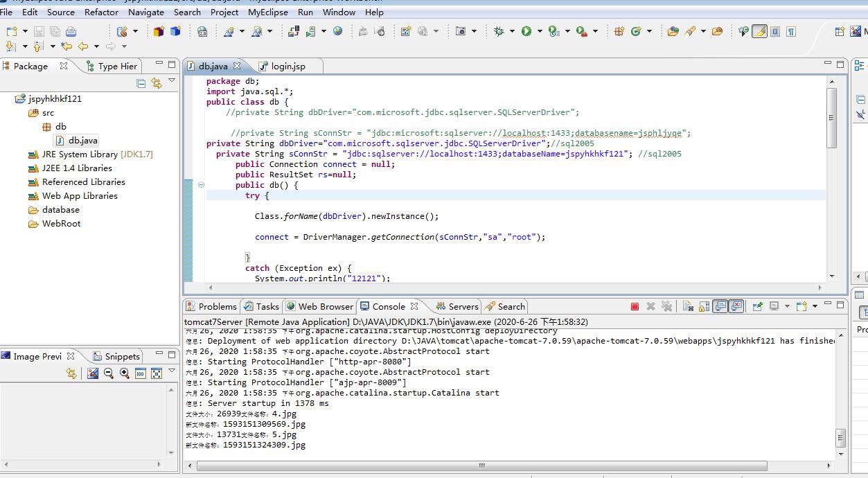Viewport: 868px width, 478px height.
Task: Open Package Explorer view menu triangle
Action: tap(172, 82)
